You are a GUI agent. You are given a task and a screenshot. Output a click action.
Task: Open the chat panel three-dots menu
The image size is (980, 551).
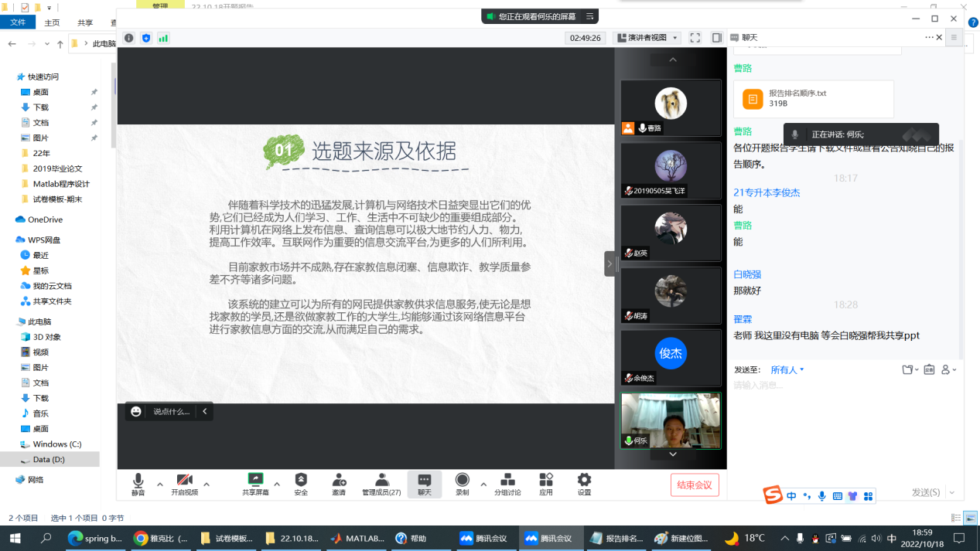(928, 37)
